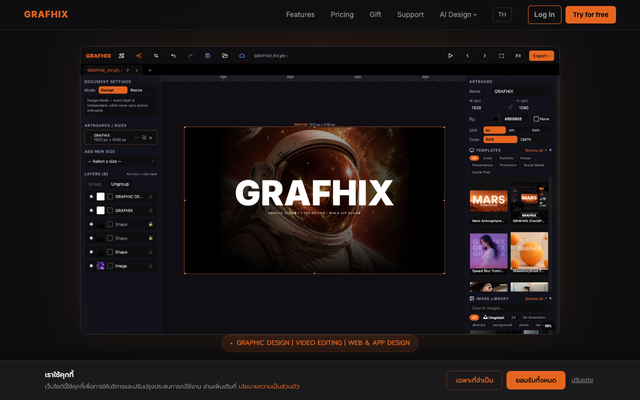Go to next artboard with right chevron
Screen dimensions: 640x400
click(x=484, y=56)
